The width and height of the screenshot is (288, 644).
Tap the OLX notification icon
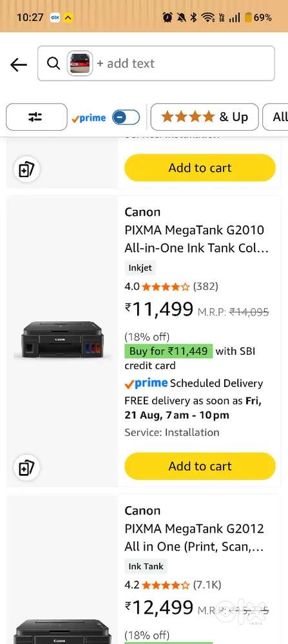pos(55,17)
